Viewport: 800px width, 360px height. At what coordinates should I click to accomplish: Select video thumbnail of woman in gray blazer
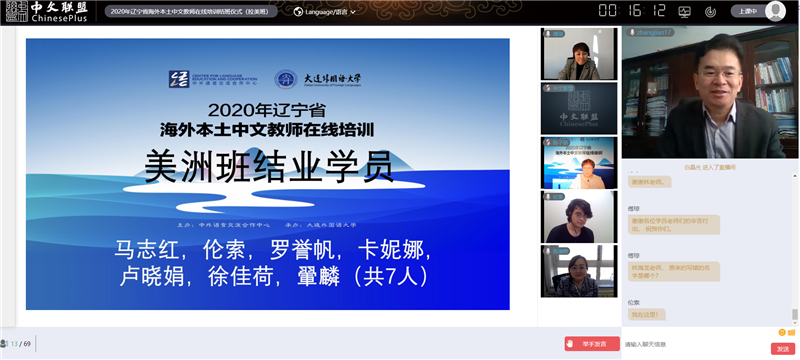coord(579,54)
